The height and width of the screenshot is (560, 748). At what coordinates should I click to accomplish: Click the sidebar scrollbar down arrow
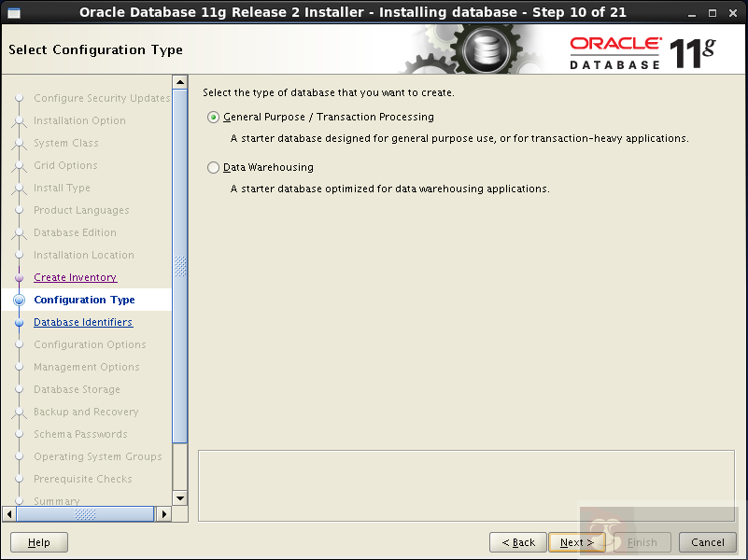pos(177,497)
